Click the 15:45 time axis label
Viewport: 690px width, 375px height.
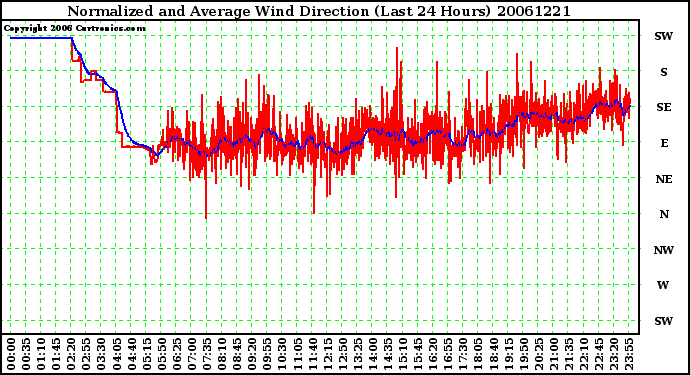click(x=417, y=354)
